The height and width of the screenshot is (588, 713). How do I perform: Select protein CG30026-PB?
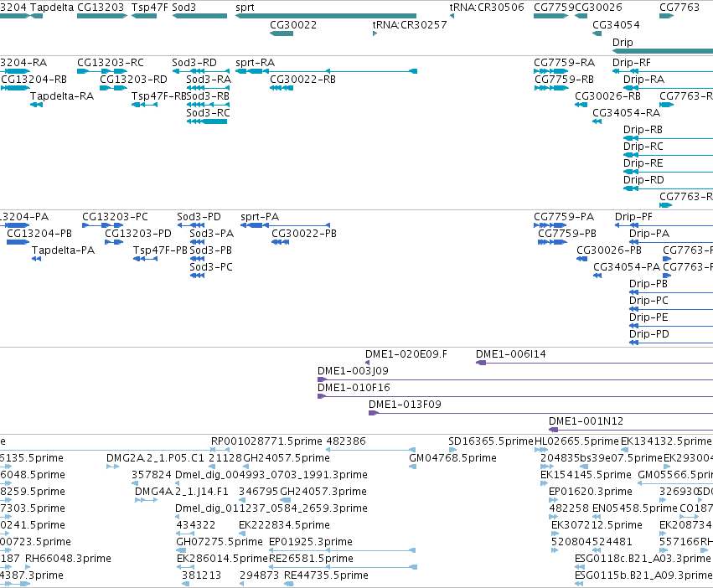(581, 259)
